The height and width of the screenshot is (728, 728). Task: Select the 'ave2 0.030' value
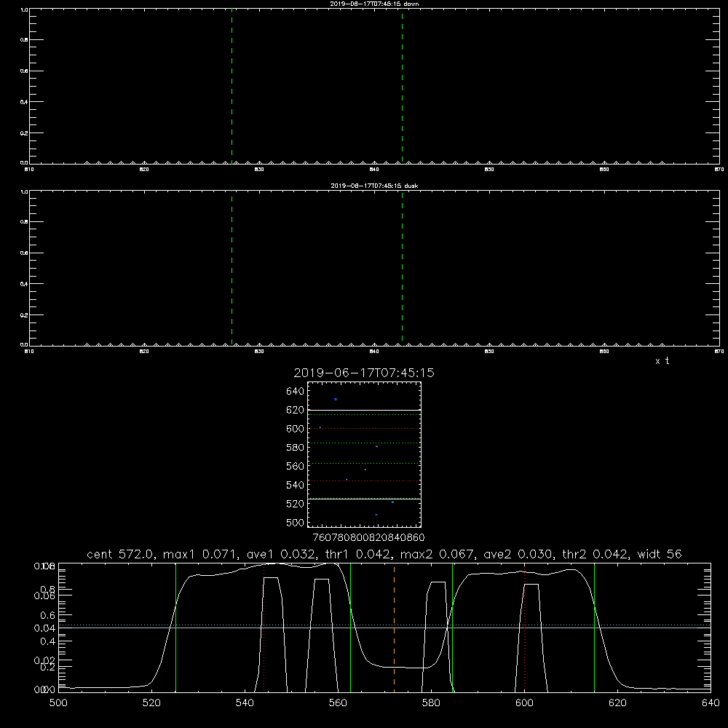(x=519, y=554)
